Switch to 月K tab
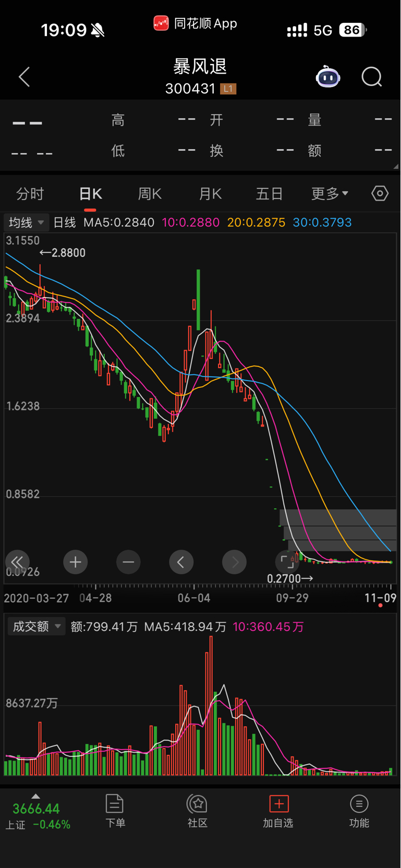401x868 pixels. click(210, 194)
